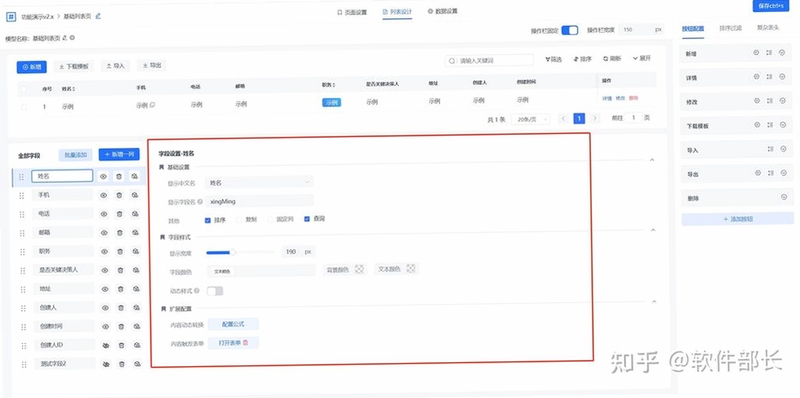Show the hidden 创建人ID field

[106, 345]
